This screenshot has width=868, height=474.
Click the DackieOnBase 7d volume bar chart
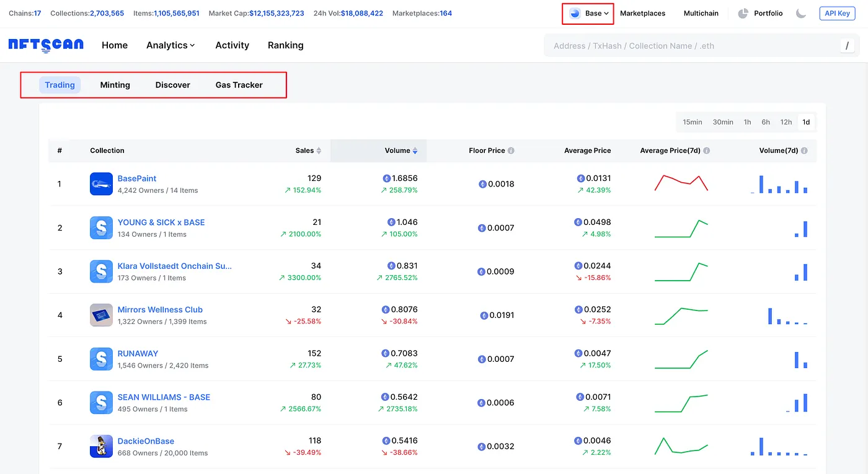click(779, 446)
